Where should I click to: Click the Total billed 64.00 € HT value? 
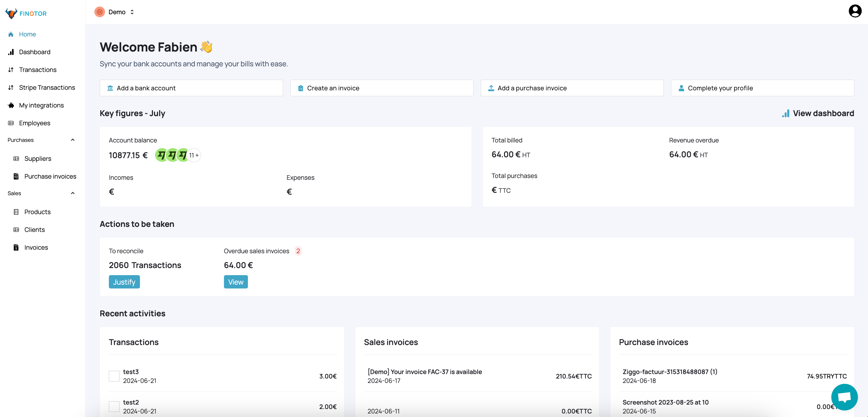click(511, 155)
